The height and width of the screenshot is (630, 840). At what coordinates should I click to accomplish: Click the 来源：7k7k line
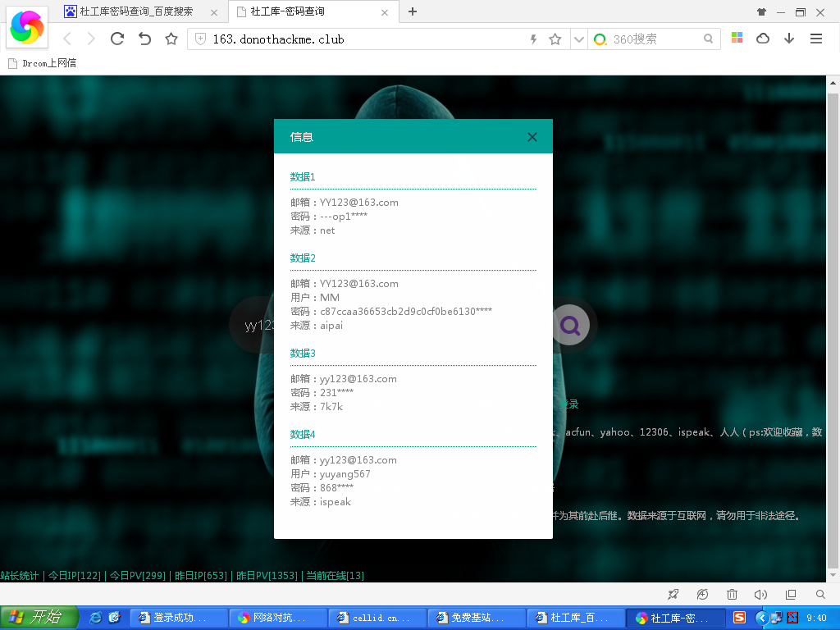tap(317, 407)
